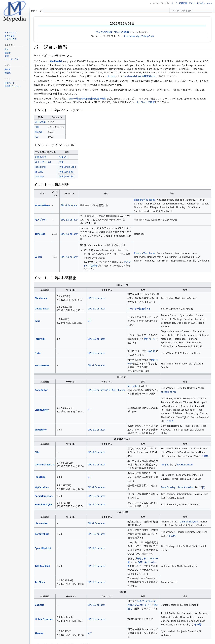Open the 特別ページ tab
The height and width of the screenshot is (644, 215).
pyautogui.click(x=36, y=11)
